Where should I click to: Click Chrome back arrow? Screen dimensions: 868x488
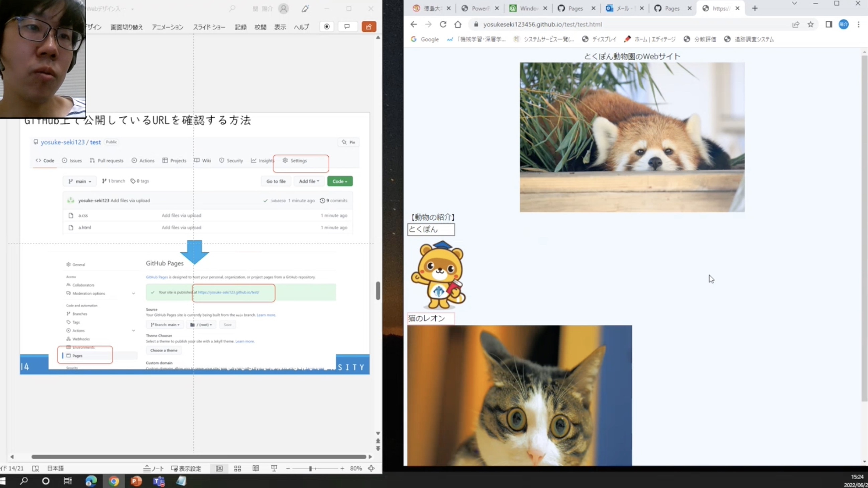click(414, 24)
